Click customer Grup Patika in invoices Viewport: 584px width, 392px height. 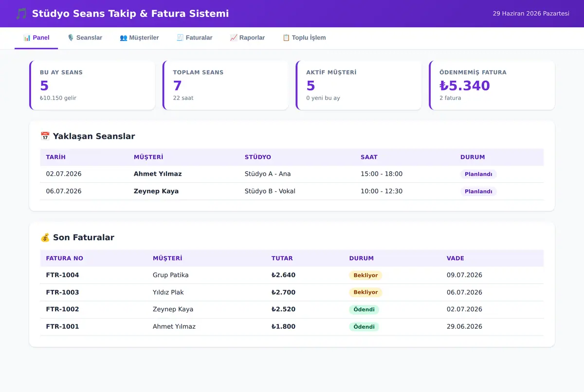point(170,275)
